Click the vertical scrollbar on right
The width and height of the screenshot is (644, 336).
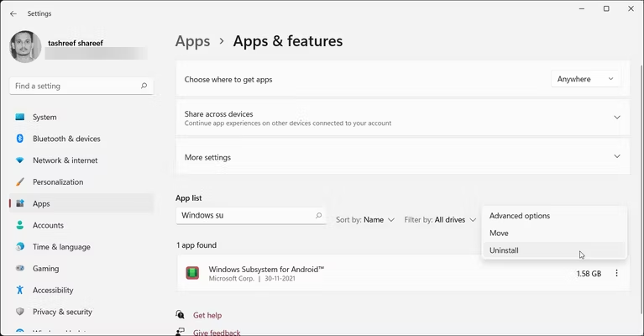pos(641,189)
